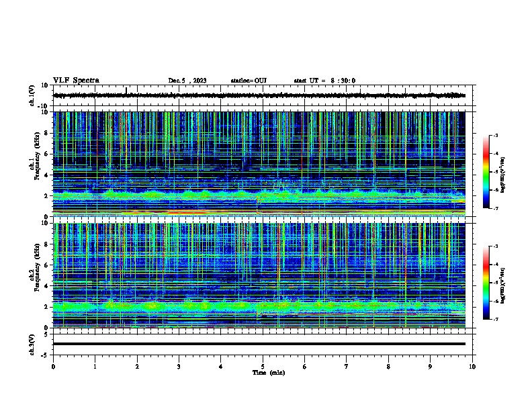Click the "-7" label on ch.2 color bar
The height and width of the screenshot is (411, 532).
496,320
